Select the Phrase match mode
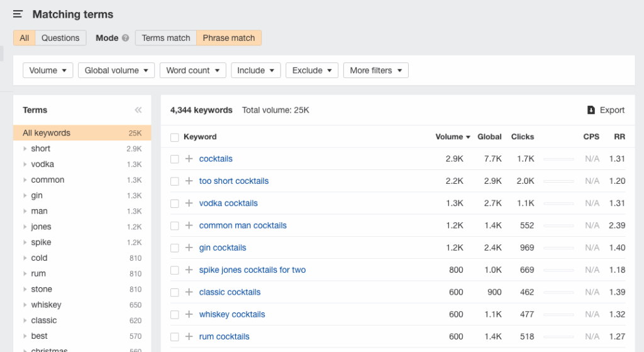This screenshot has width=644, height=352. 229,38
